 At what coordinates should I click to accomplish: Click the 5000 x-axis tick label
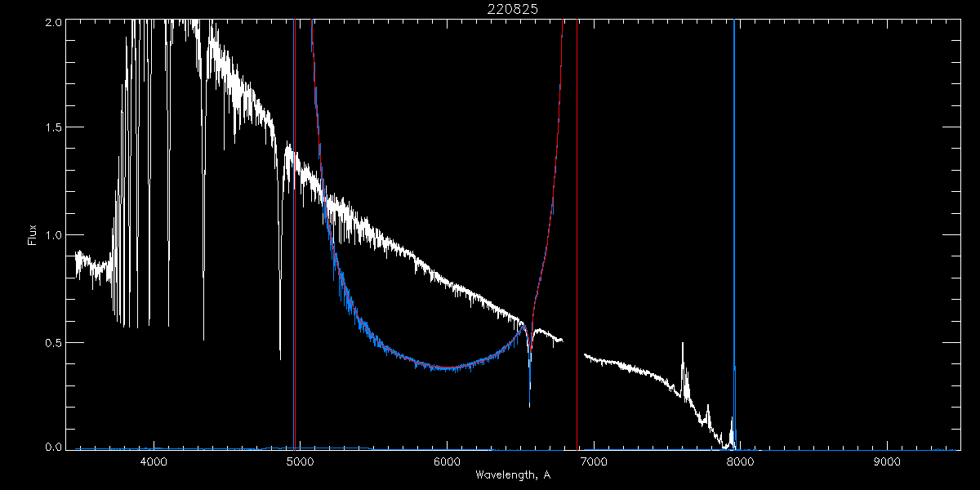tap(301, 462)
